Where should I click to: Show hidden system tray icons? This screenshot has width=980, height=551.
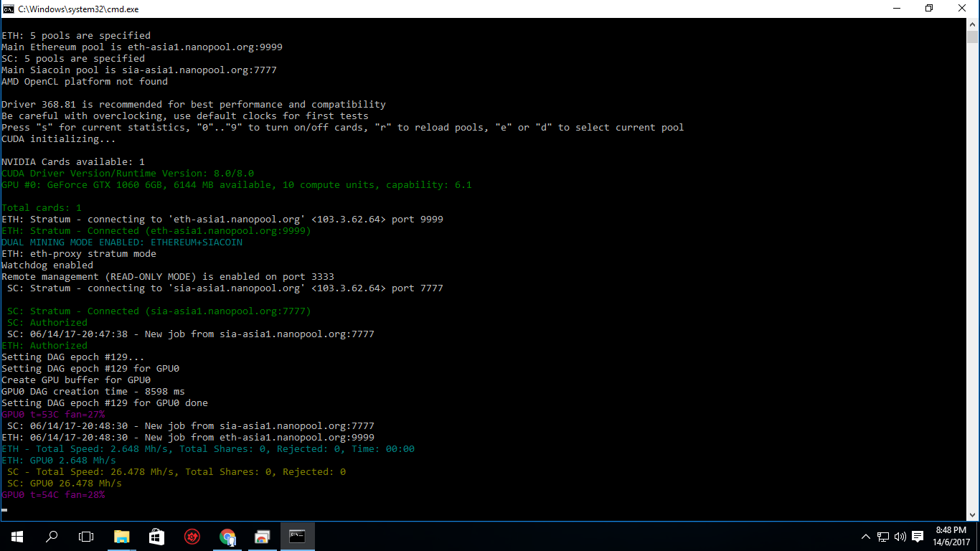[865, 537]
